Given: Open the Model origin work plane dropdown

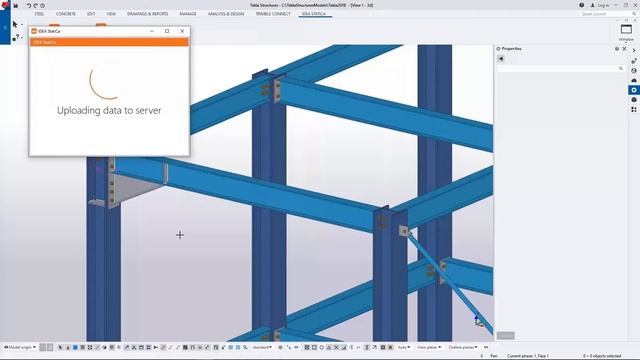Looking at the screenshot, I should coord(20,347).
